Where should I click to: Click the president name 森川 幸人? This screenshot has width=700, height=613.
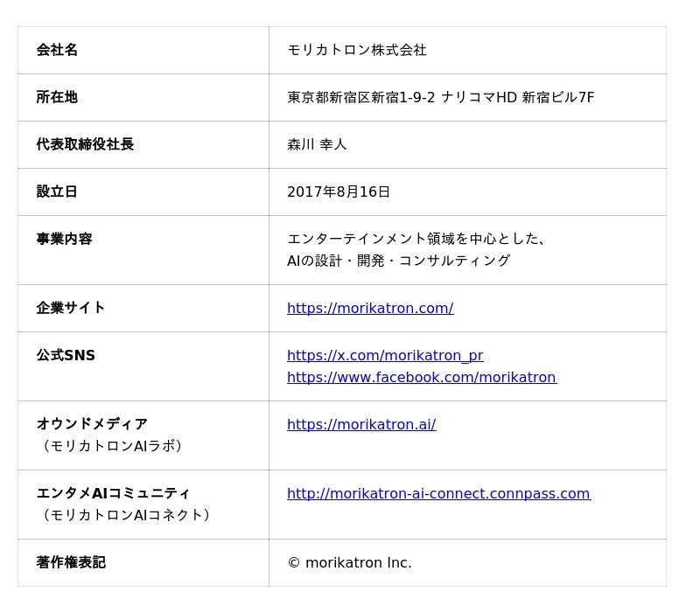coord(317,144)
